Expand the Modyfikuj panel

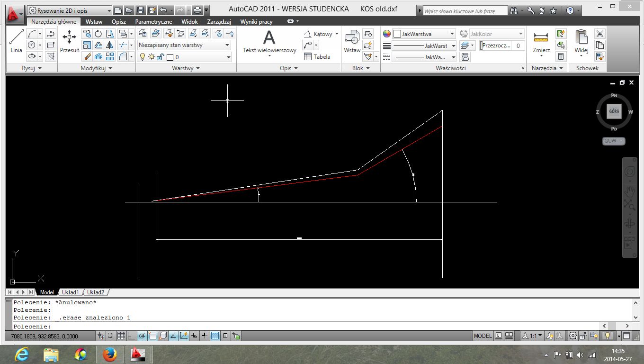point(97,68)
